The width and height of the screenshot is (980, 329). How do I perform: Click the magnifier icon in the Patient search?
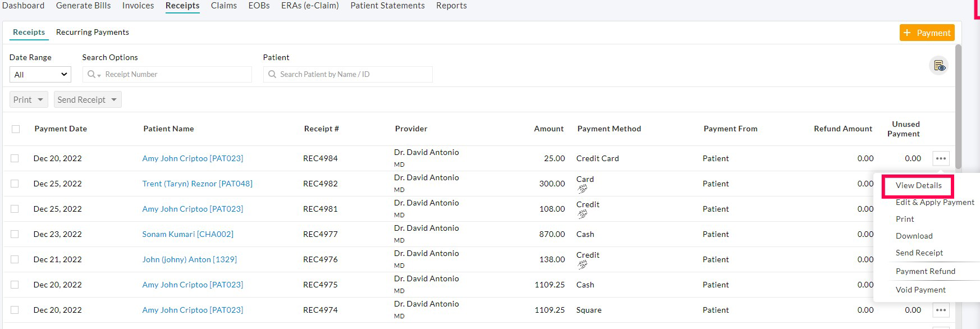[x=272, y=74]
